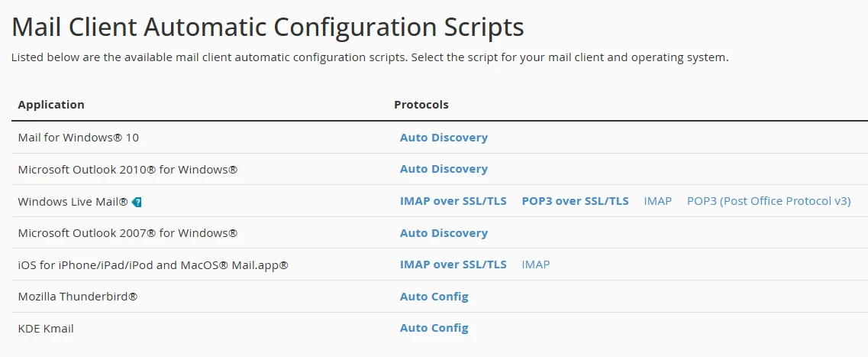The image size is (868, 357).
Task: Click the Microsoft Outlook 2010 for Windows text
Action: pyautogui.click(x=128, y=169)
